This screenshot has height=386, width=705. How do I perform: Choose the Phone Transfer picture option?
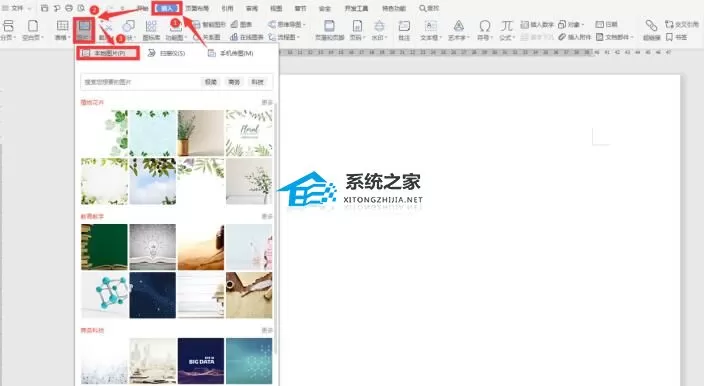pos(231,53)
